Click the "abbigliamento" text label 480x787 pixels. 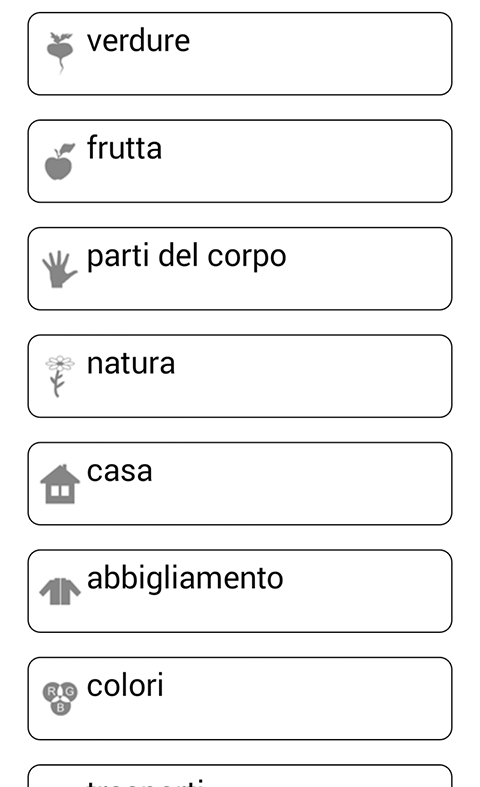pyautogui.click(x=185, y=579)
